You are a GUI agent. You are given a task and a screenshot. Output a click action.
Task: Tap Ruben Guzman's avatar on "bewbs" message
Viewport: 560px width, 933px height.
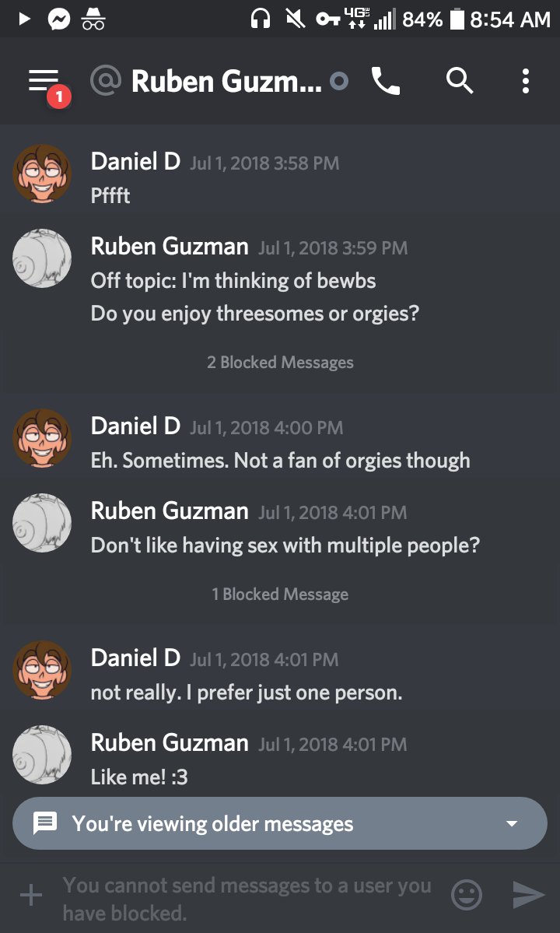(42, 258)
